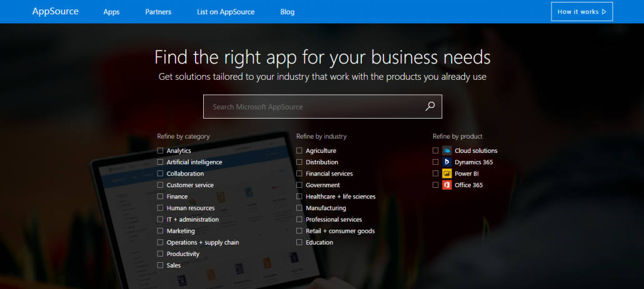This screenshot has width=644, height=289.
Task: Enable Healthcare + life sciences checkbox
Action: (299, 197)
